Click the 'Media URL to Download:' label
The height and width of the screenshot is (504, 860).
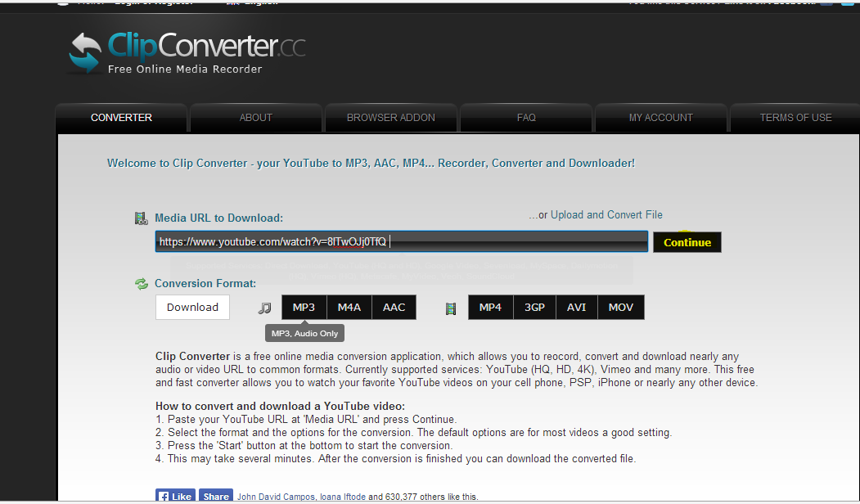(218, 218)
